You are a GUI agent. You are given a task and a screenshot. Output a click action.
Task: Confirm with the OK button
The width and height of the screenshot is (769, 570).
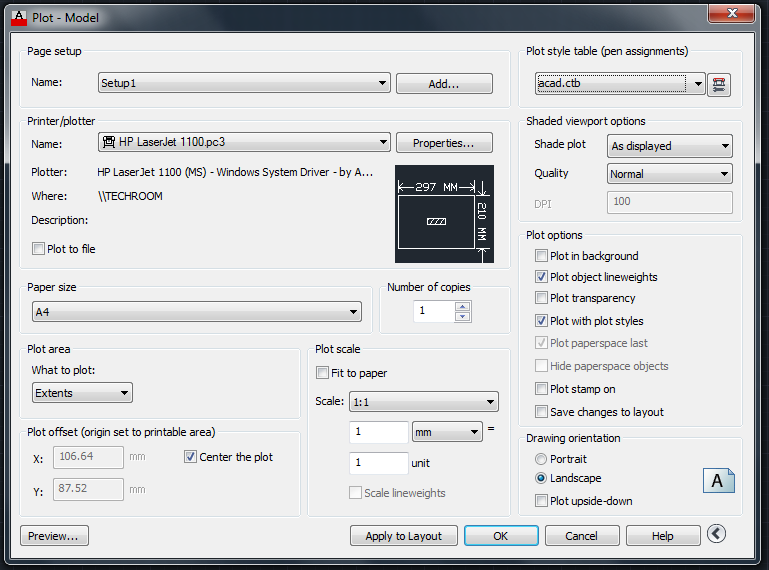(x=501, y=536)
